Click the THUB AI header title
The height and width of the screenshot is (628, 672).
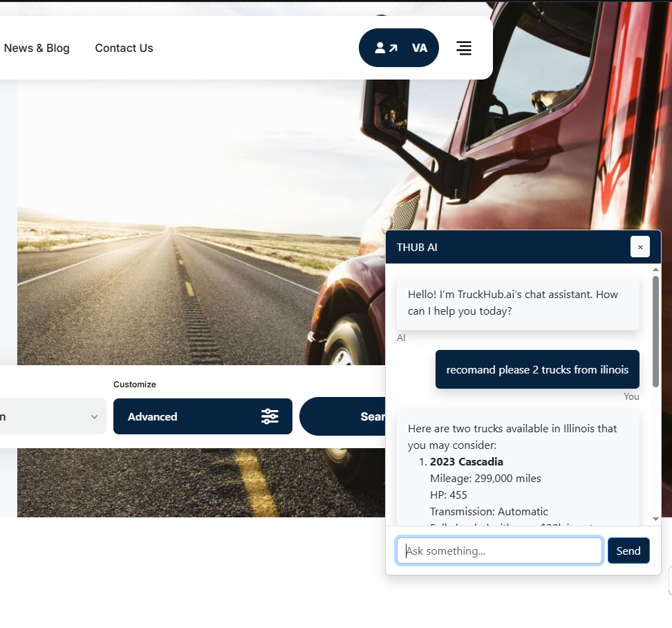[417, 247]
